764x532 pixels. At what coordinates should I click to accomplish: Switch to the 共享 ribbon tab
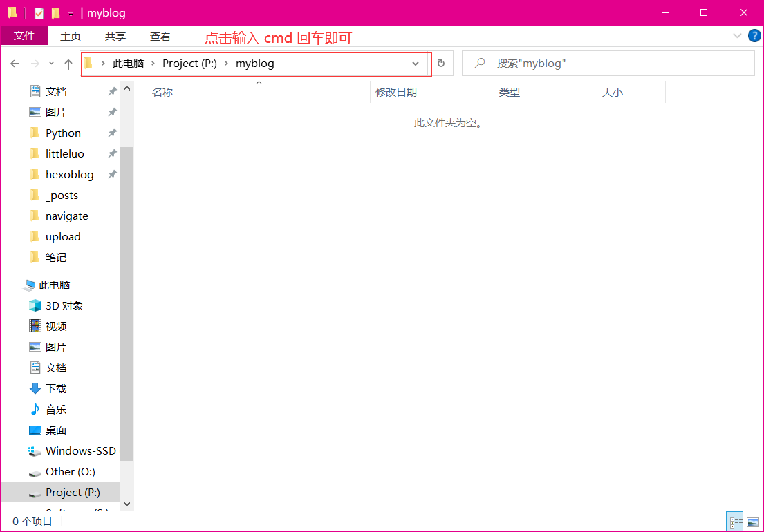click(115, 37)
